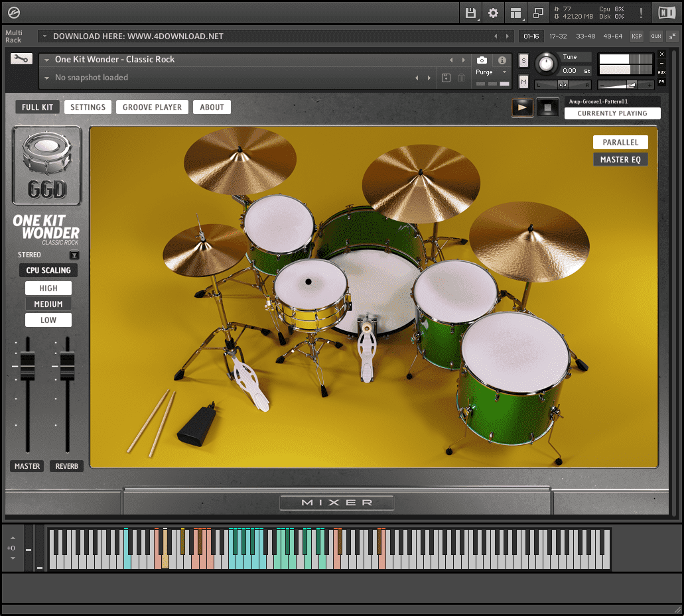Set CPU scaling to HIGH
This screenshot has height=616, width=684.
(48, 288)
